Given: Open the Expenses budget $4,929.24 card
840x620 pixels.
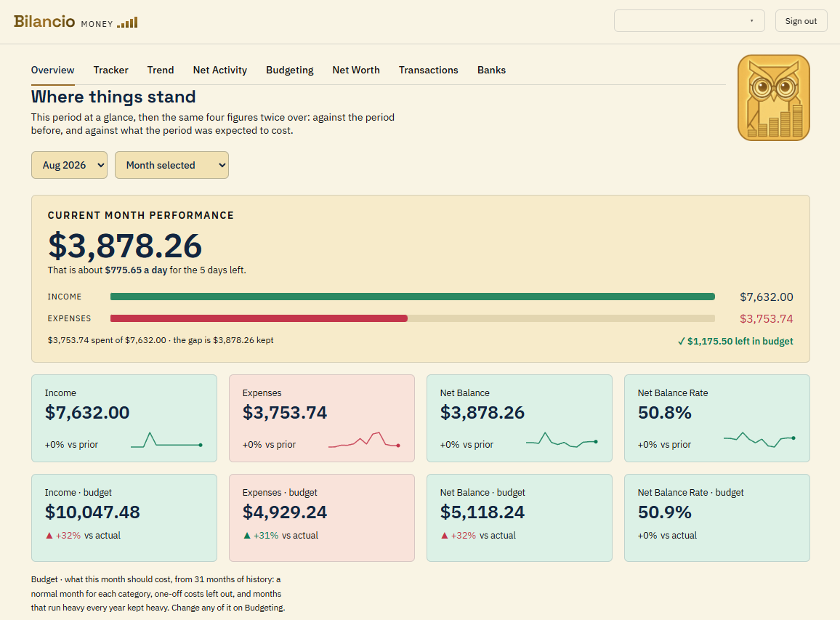Looking at the screenshot, I should (322, 518).
